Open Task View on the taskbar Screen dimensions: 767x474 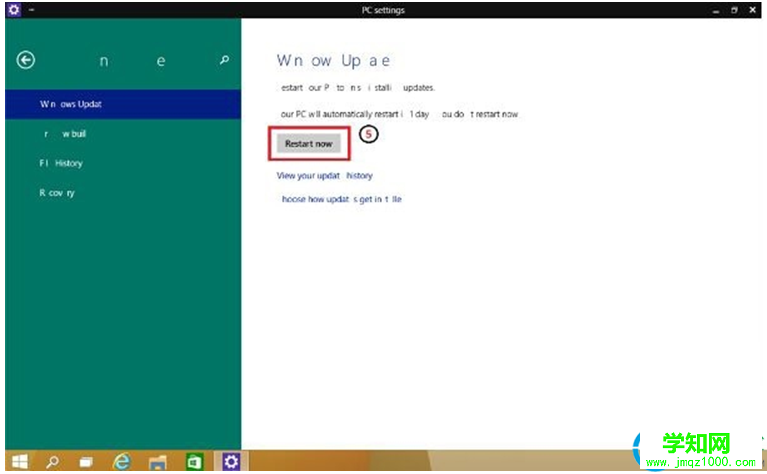[86, 461]
